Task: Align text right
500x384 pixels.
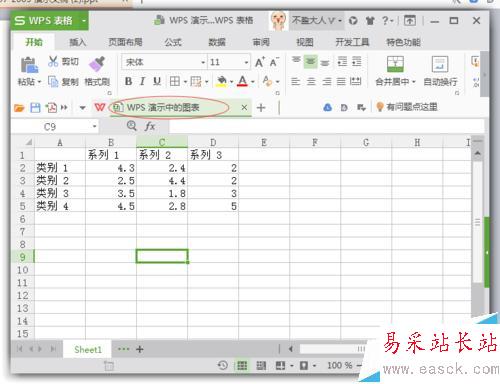Action: pos(326,81)
